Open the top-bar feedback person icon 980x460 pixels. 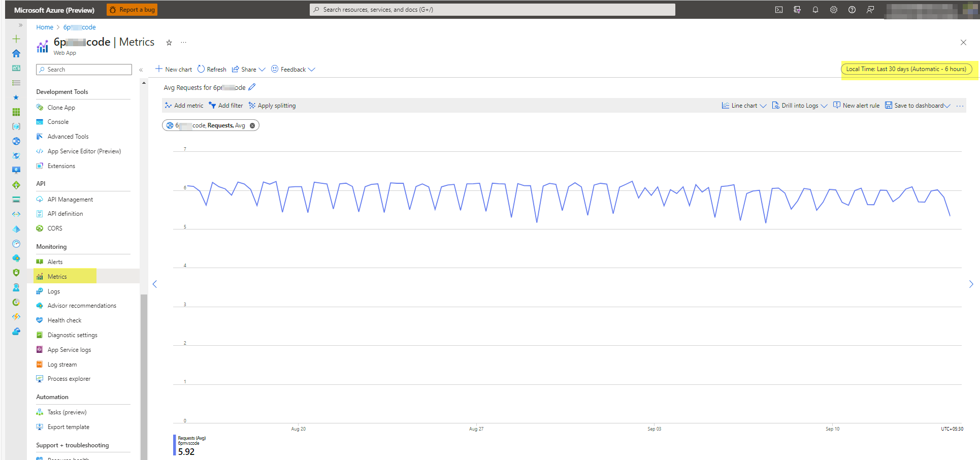(870, 10)
